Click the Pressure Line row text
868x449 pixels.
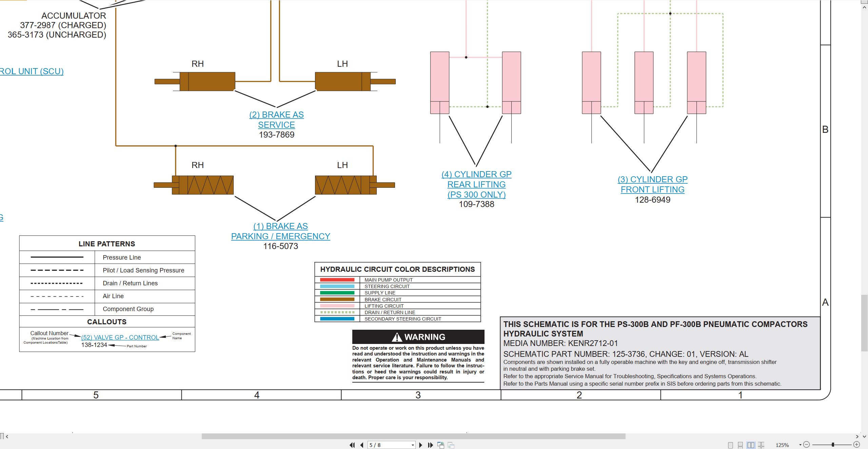click(122, 258)
